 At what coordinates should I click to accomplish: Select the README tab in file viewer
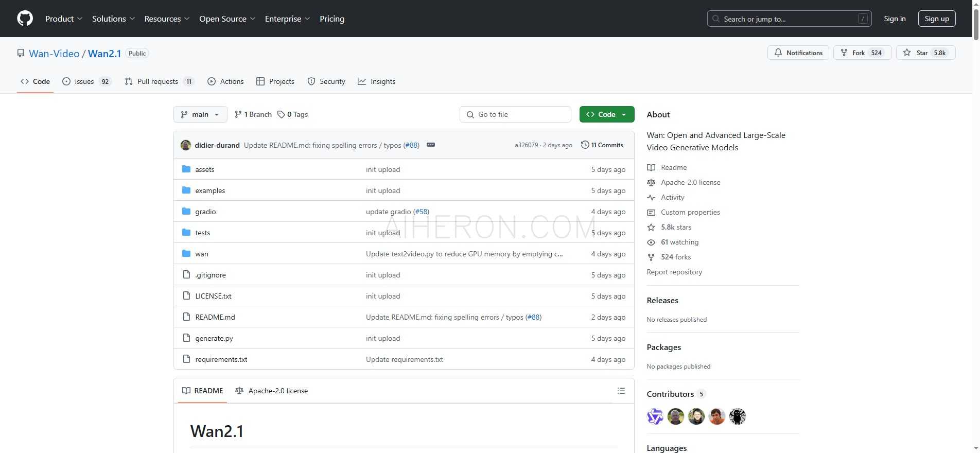tap(203, 391)
